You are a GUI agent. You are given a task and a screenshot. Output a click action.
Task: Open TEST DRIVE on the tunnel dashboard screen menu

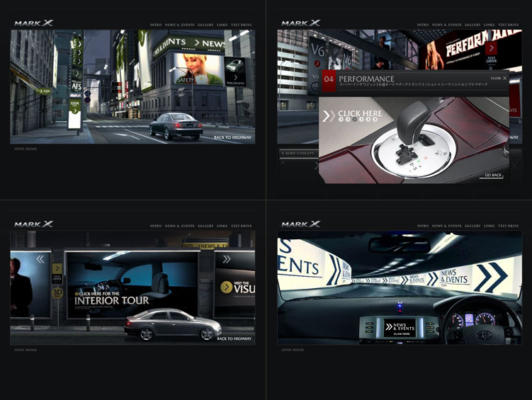pos(508,226)
